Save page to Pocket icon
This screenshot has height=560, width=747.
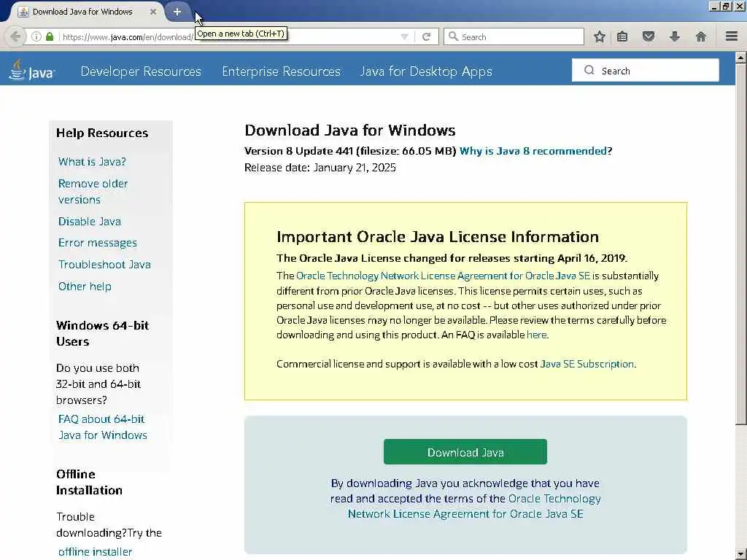(649, 36)
